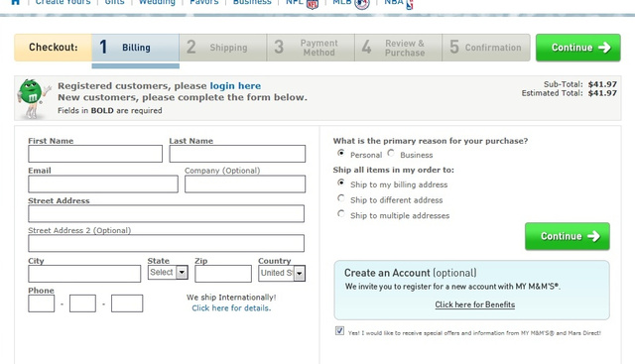This screenshot has height=364, width=635.
Task: Click the top Continue button beside checkout steps
Action: coord(577,48)
